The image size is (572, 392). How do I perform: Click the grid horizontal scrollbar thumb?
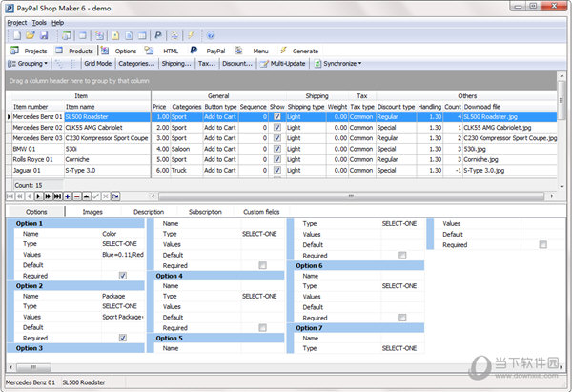351,196
